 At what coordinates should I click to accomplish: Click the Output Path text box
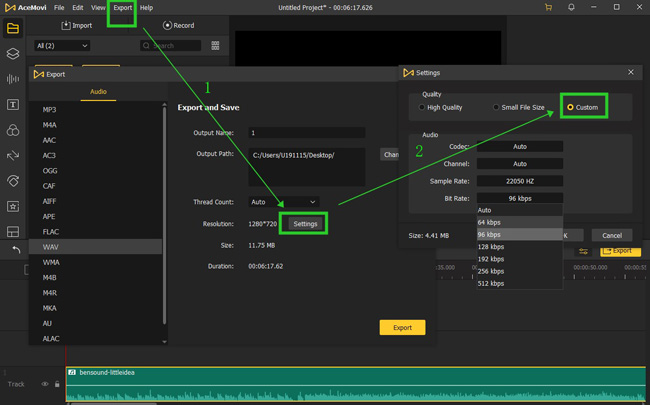click(x=307, y=167)
